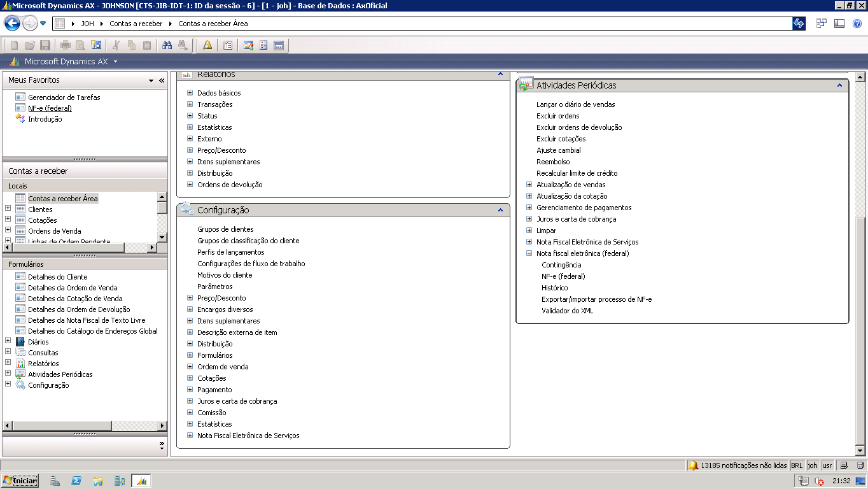868x489 pixels.
Task: Click the task checklist toolbar icon
Action: 228,45
